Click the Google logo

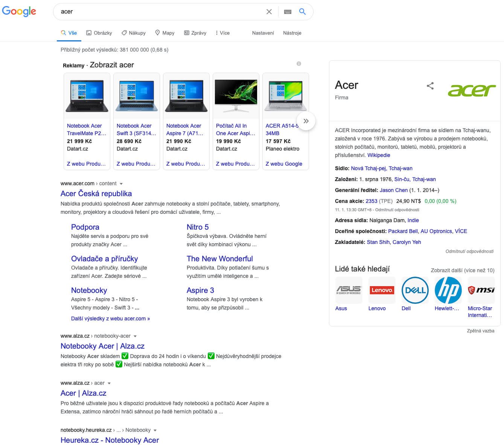(x=19, y=11)
